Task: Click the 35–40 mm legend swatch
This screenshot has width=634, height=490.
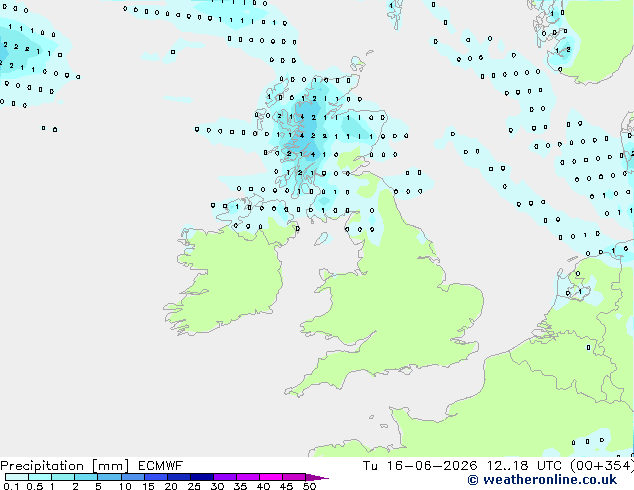Action: pyautogui.click(x=248, y=477)
